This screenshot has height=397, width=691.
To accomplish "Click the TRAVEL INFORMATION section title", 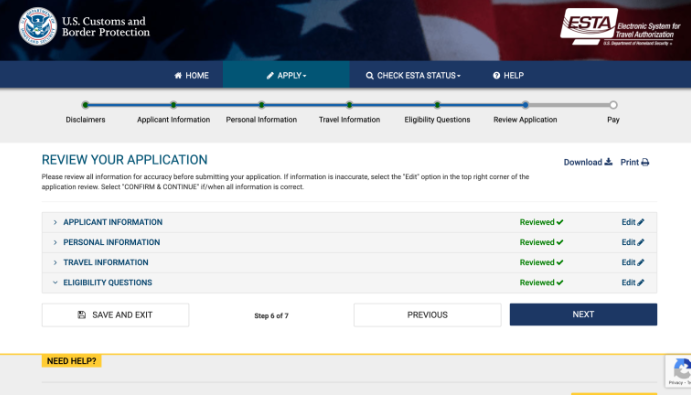I will coord(106,262).
